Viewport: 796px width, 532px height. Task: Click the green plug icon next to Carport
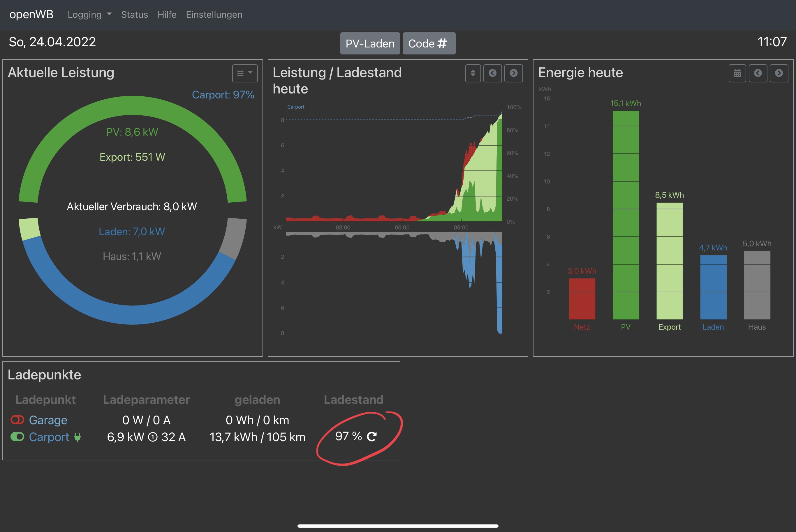78,437
